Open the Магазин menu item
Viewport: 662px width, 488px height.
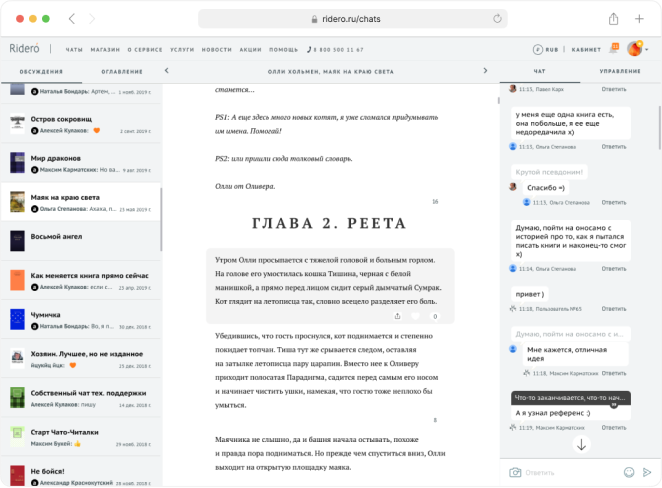tap(104, 49)
